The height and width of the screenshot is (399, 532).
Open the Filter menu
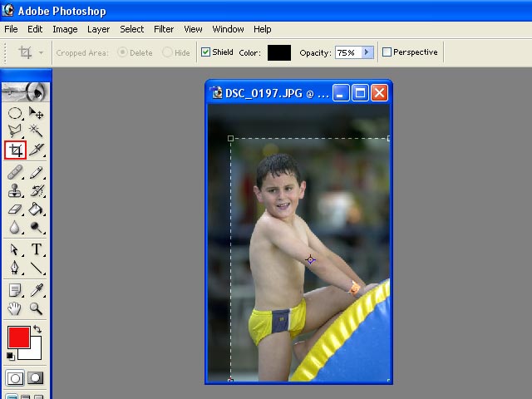coord(164,30)
